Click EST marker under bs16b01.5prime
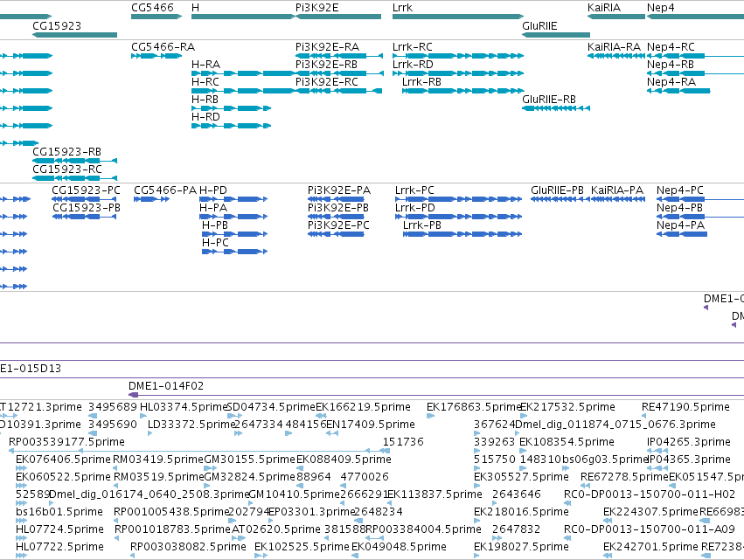Viewport: 744px width, 560px height. tap(21, 521)
